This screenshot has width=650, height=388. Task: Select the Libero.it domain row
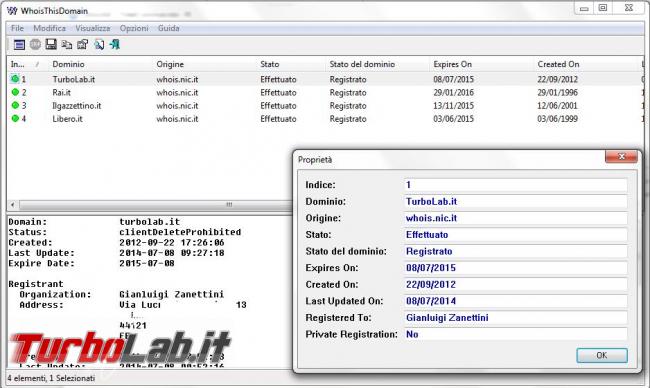[x=325, y=119]
